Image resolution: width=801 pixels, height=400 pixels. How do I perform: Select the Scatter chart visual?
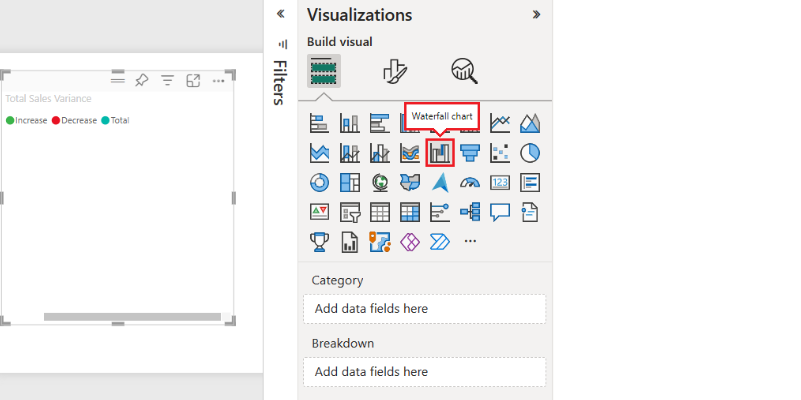[500, 153]
